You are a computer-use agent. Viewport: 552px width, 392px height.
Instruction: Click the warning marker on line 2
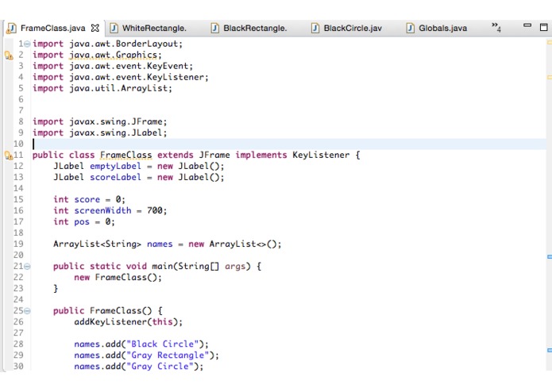point(9,56)
